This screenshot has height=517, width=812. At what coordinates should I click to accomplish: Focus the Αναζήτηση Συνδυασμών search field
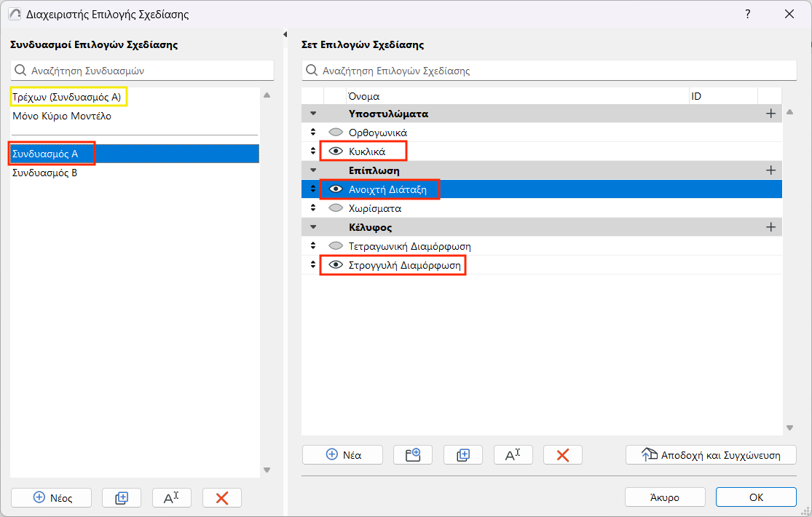[x=143, y=71]
